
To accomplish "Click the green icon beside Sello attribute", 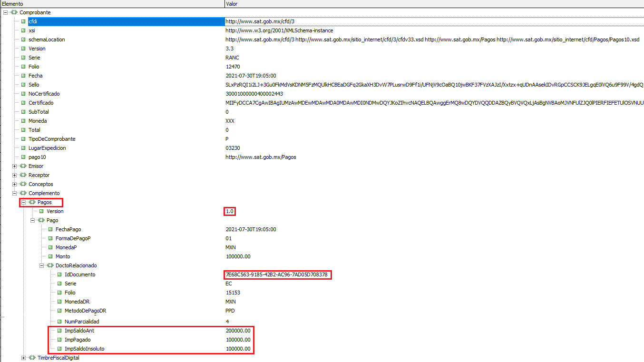I will [x=23, y=85].
